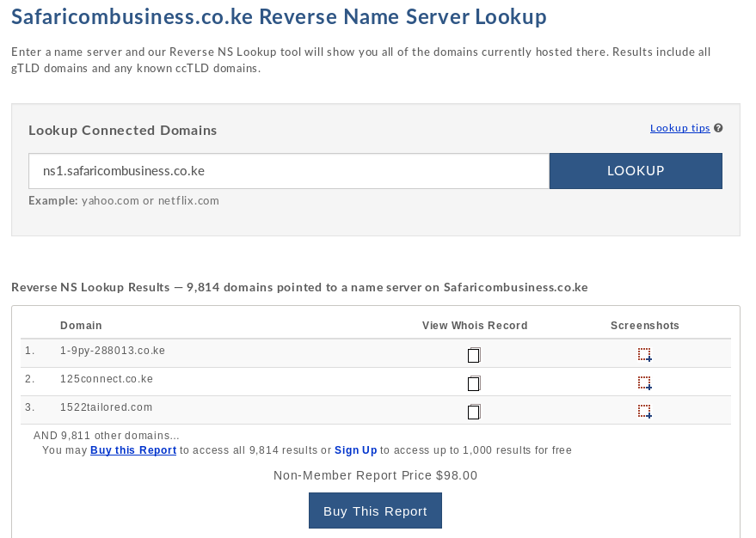Click the Screenshots column header

[645, 326]
